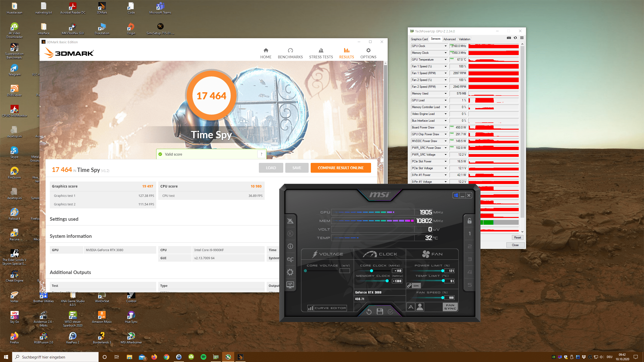This screenshot has width=644, height=362.
Task: Expand the GPU Temperature sensor dropdown
Action: pos(446,60)
